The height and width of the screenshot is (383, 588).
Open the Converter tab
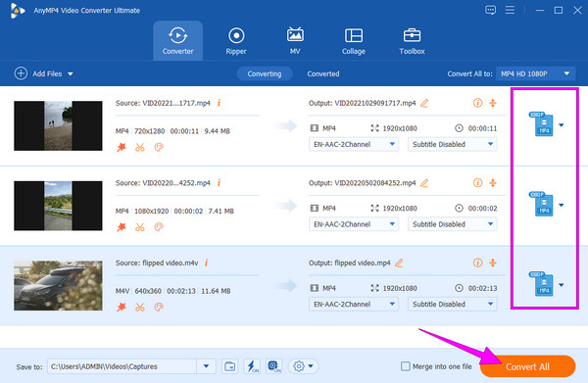[177, 40]
